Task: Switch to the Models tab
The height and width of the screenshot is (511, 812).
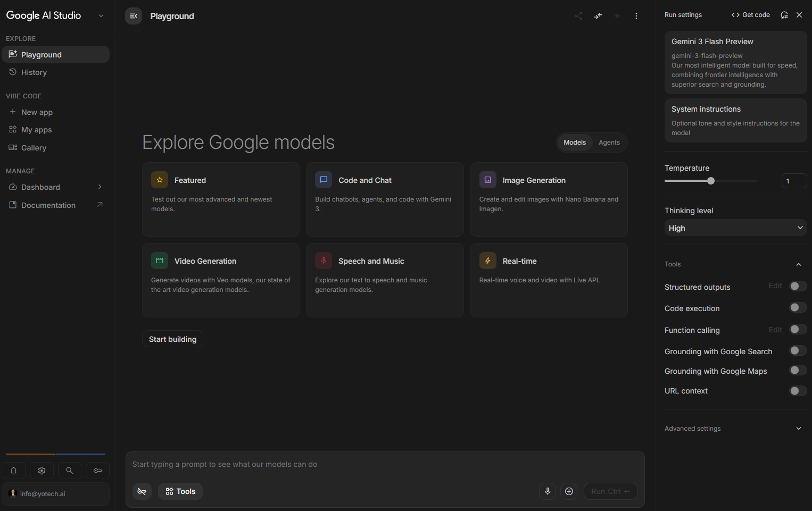Action: click(x=575, y=143)
